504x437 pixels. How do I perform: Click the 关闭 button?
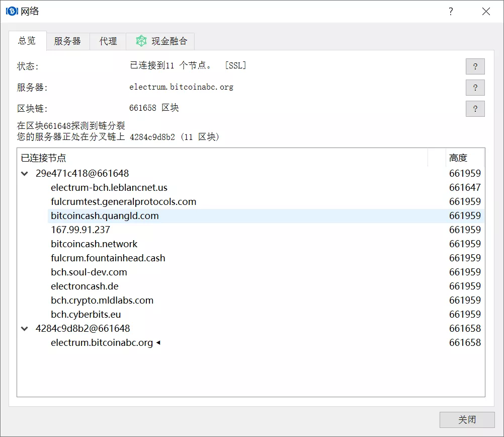(467, 419)
